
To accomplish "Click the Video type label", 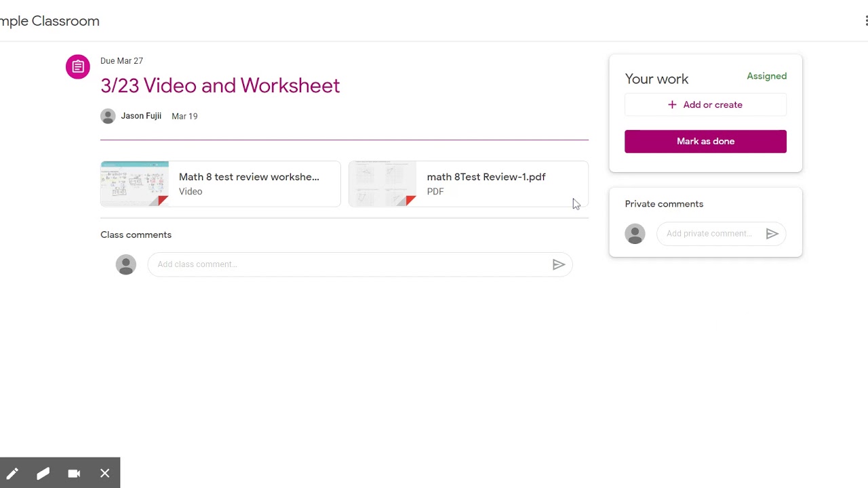I will [191, 192].
